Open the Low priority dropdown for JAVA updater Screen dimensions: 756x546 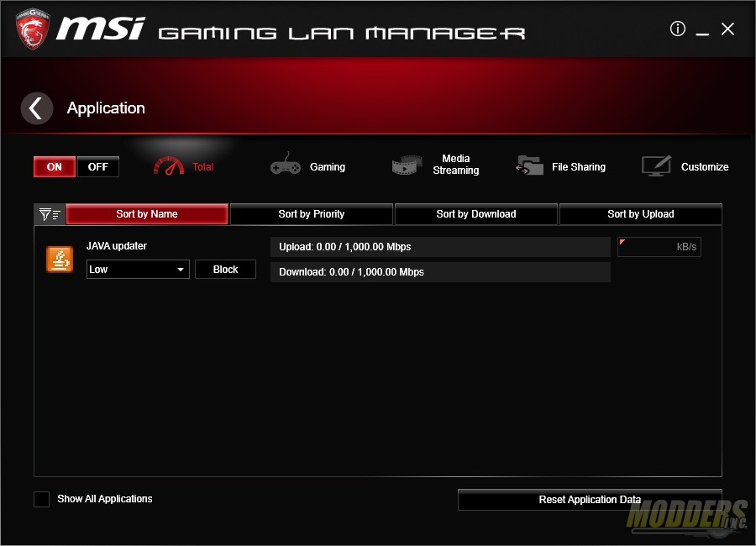(x=138, y=269)
